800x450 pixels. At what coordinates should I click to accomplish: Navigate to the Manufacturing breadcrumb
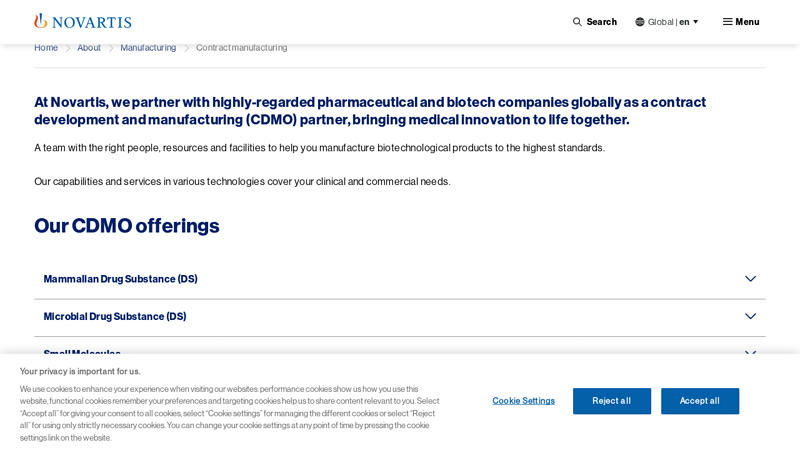[148, 48]
